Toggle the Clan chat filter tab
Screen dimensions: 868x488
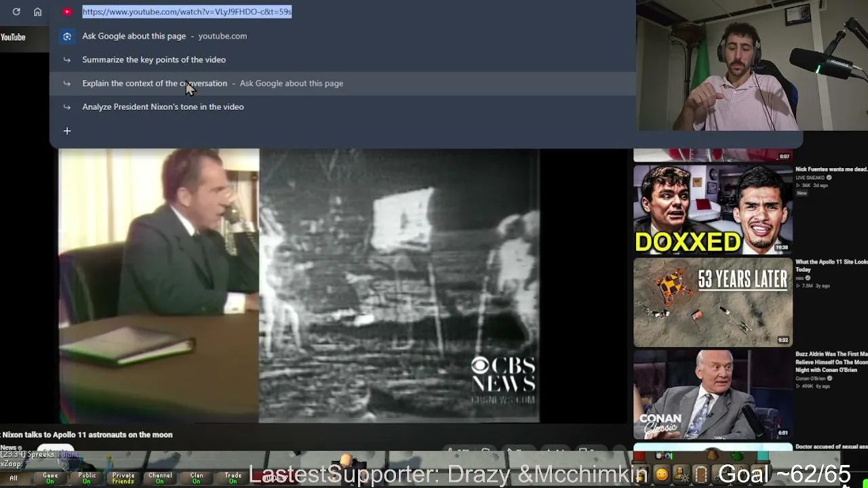click(x=197, y=478)
